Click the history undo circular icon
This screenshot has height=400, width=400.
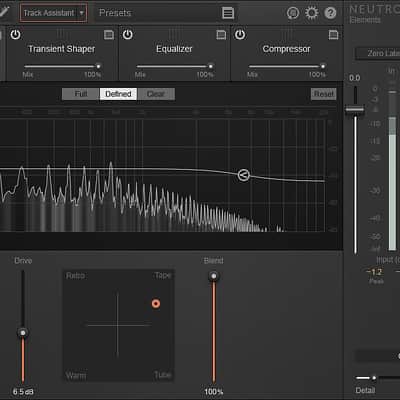click(293, 13)
